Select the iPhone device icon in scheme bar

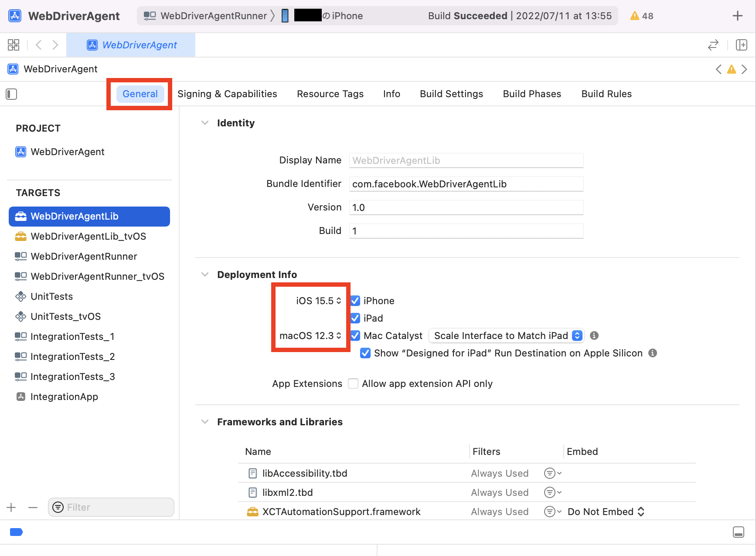tap(285, 16)
